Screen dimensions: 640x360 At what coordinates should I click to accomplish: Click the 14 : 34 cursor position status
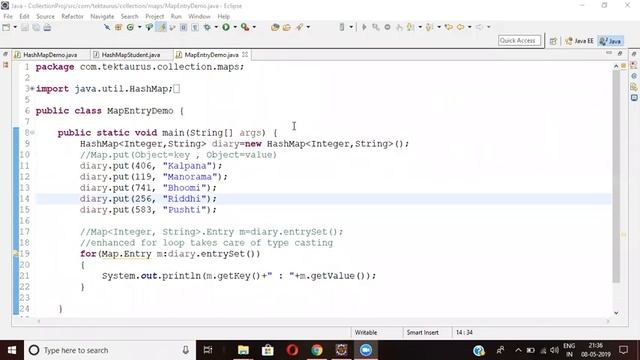(464, 332)
